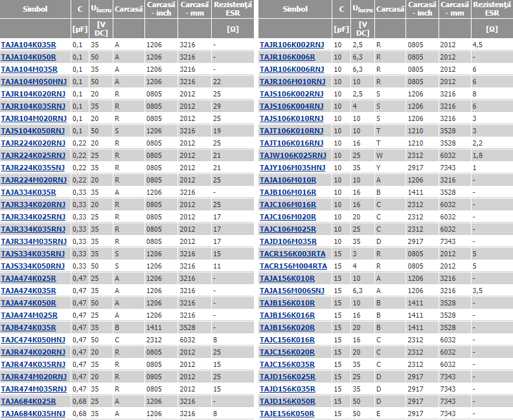This screenshot has height=420, width=513.
Task: Select ESR value 2,2 in TAJT106K016RNJ row
Action: click(477, 143)
